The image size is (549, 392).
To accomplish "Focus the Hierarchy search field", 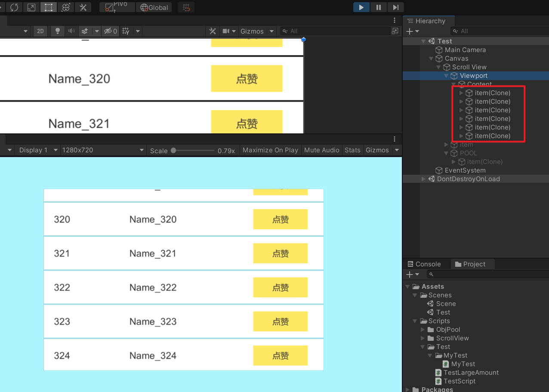I will click(x=499, y=31).
